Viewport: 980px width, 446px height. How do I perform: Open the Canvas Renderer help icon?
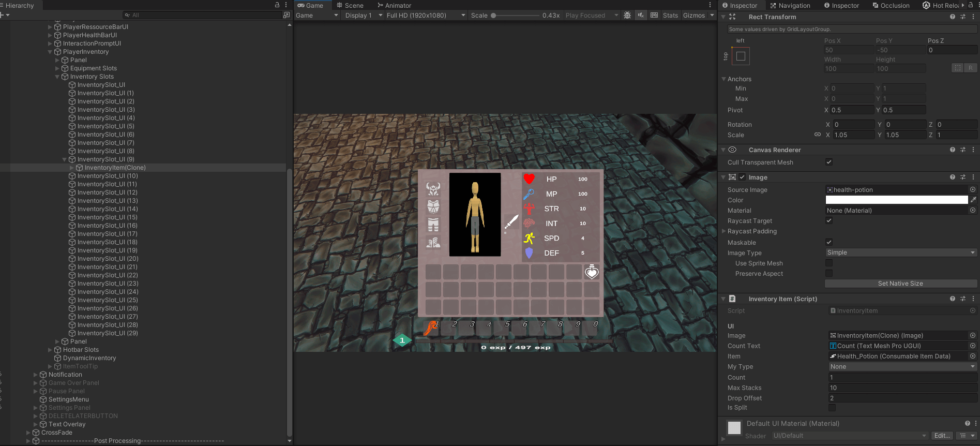pyautogui.click(x=953, y=150)
